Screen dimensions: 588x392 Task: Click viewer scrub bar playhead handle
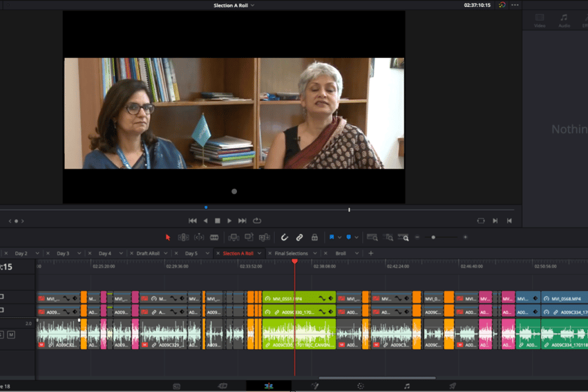[349, 209]
